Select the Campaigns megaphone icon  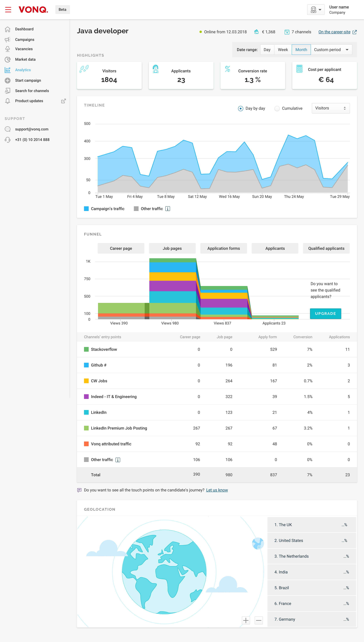pyautogui.click(x=7, y=39)
